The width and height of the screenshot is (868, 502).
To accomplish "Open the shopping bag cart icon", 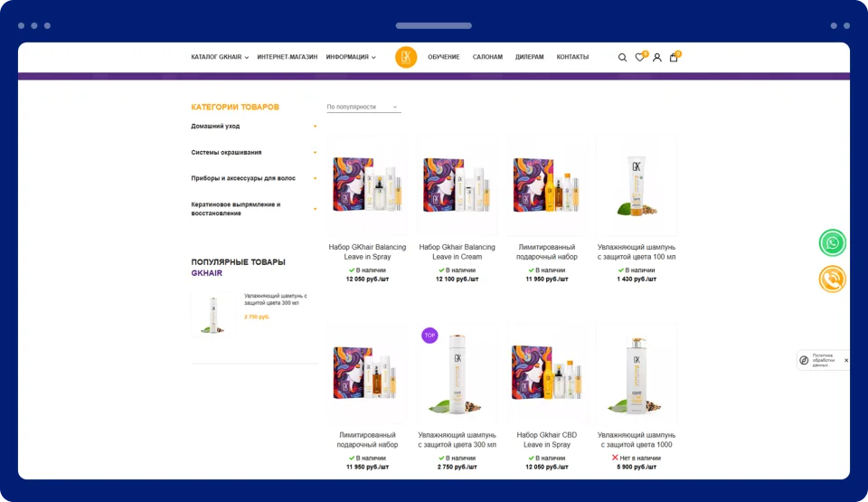I will pyautogui.click(x=674, y=57).
